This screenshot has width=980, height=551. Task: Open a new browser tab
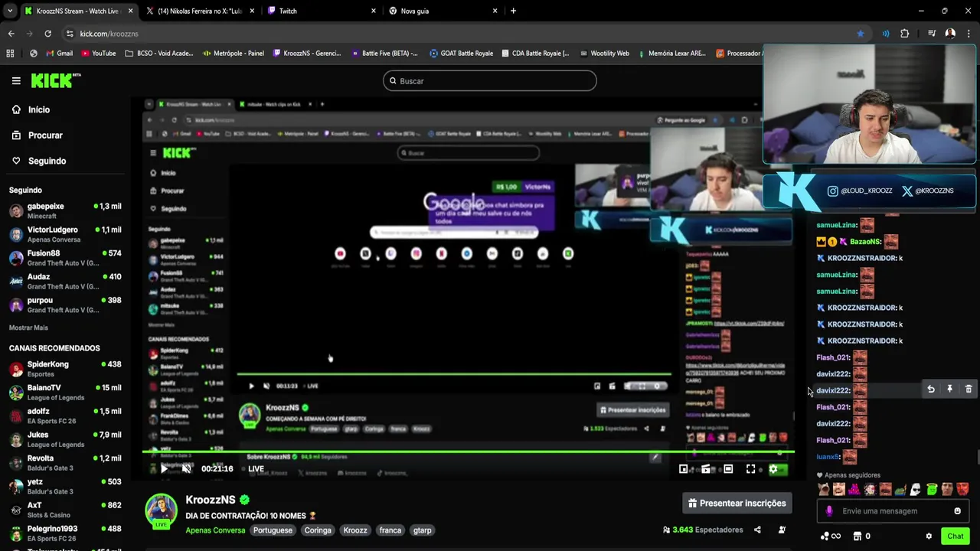click(513, 11)
